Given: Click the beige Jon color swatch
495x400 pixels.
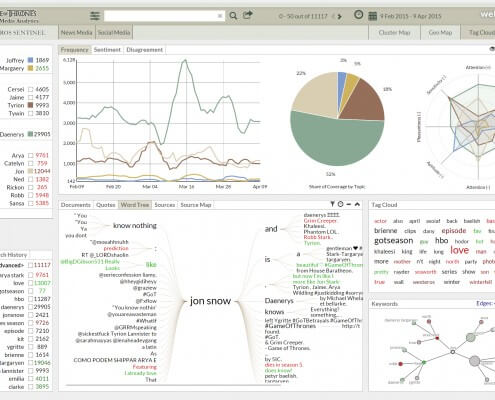Looking at the screenshot, I should coord(31,171).
